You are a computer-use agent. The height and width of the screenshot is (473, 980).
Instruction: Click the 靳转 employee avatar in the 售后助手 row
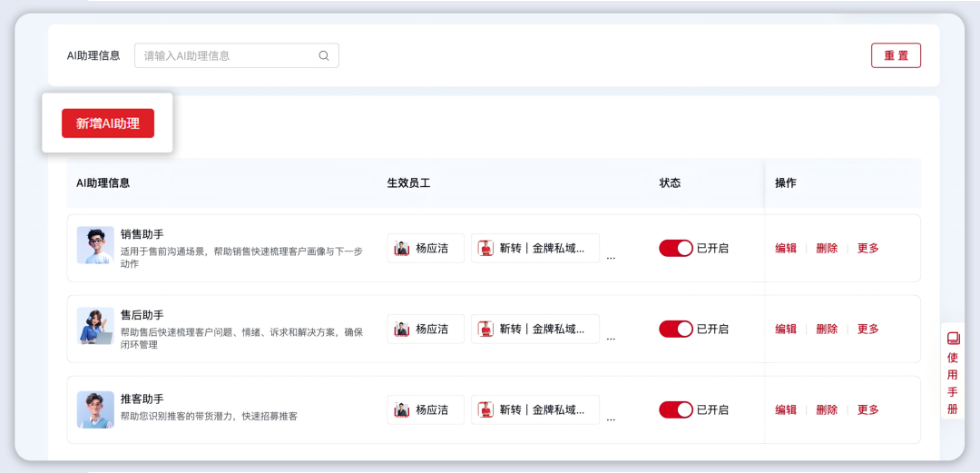pos(485,329)
